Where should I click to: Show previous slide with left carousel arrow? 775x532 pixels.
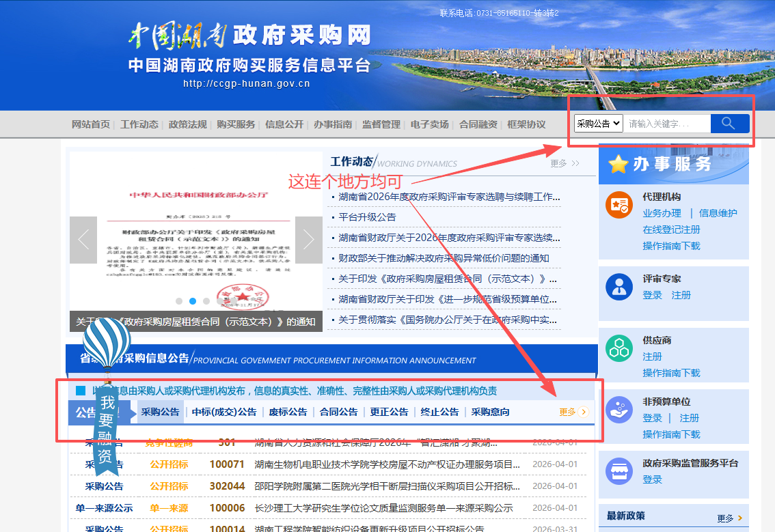pos(83,240)
